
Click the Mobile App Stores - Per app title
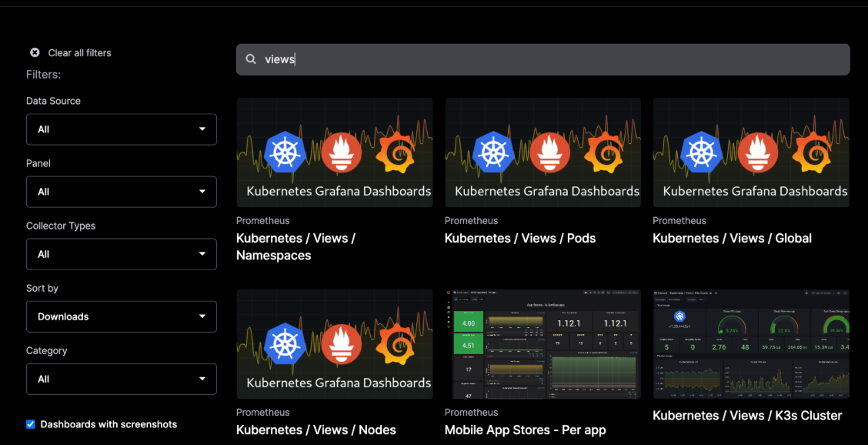coord(526,430)
